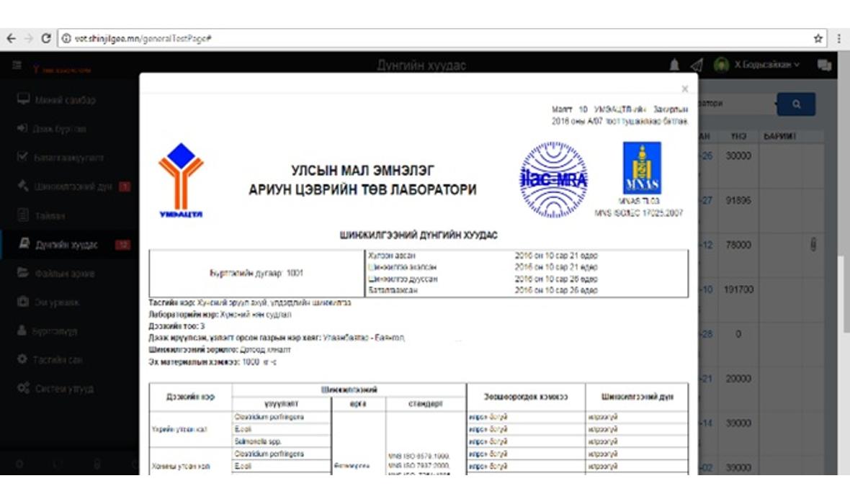
Task: Click the blue search button
Action: (x=796, y=104)
